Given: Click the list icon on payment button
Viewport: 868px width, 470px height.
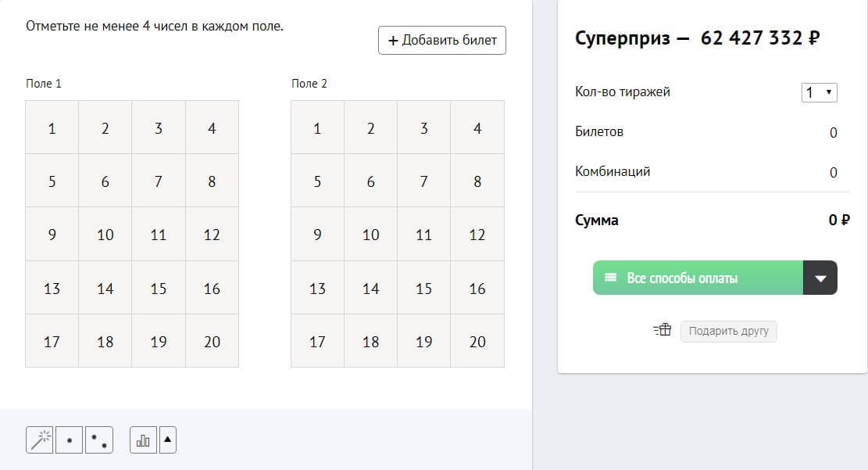Looking at the screenshot, I should [611, 278].
